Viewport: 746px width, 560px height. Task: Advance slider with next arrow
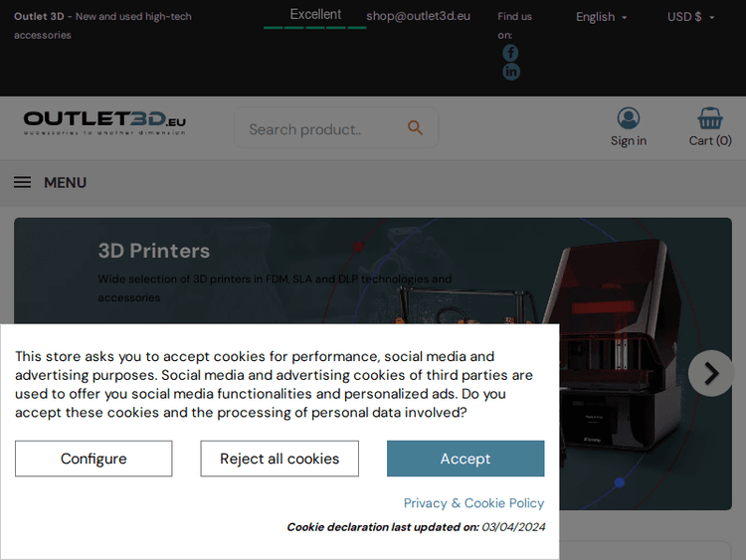tap(710, 373)
